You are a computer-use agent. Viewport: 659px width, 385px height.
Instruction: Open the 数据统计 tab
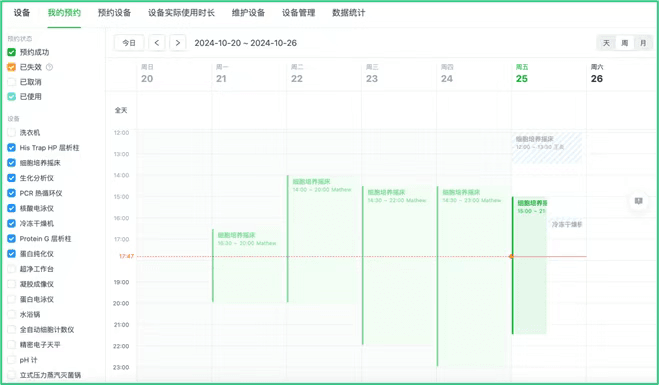[x=348, y=13]
